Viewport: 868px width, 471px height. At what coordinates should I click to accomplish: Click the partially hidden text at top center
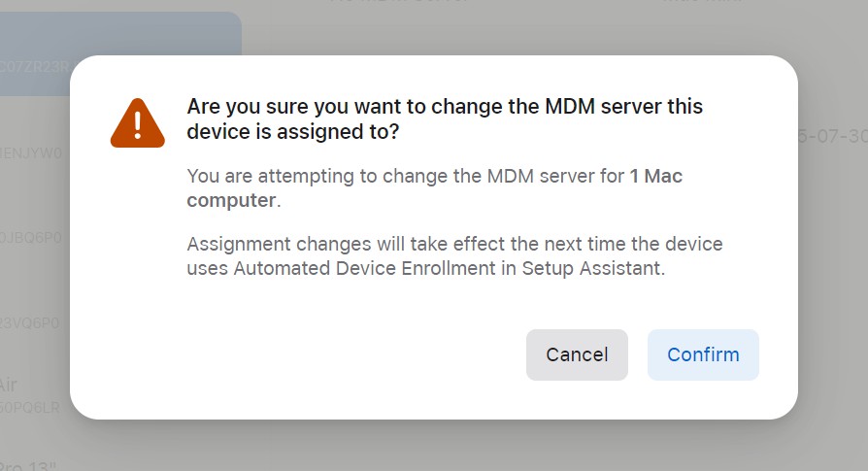(x=400, y=3)
